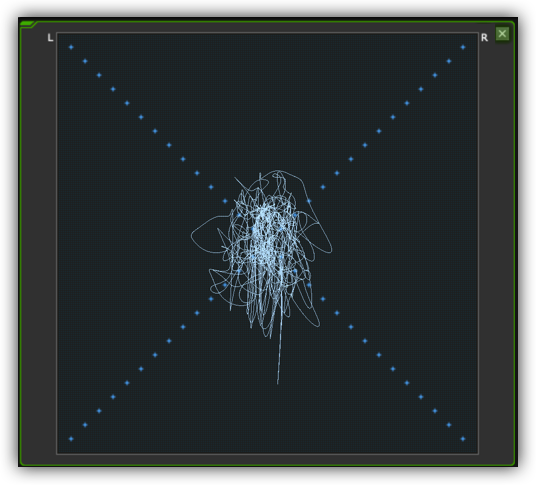
Task: Click the second marker dot below the R label
Action: click(449, 61)
